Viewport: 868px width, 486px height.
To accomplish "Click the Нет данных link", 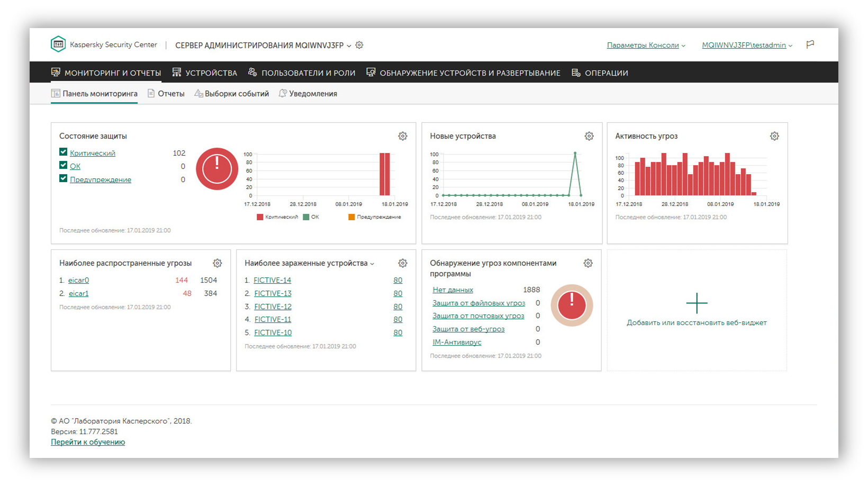I will [453, 290].
